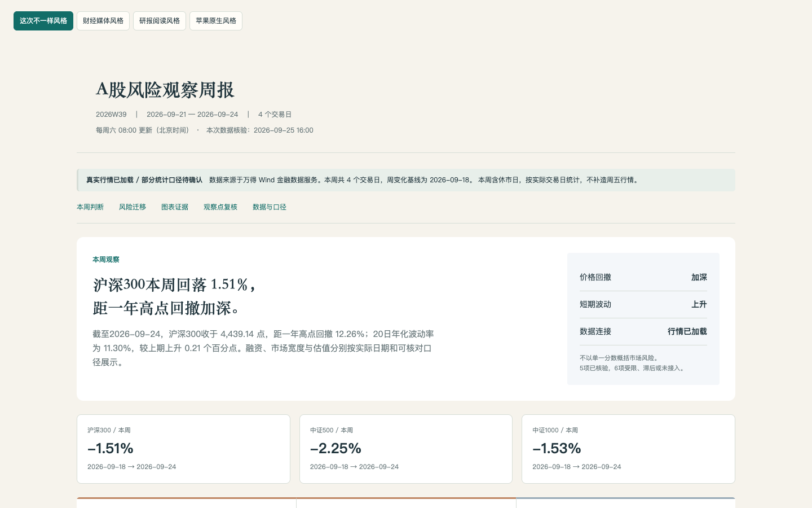Click the 行情已加载 status value

(687, 331)
